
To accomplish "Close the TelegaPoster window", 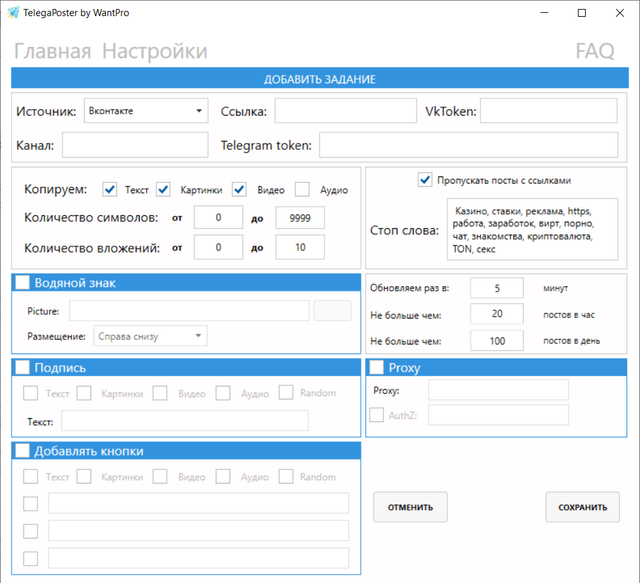I will click(x=620, y=13).
